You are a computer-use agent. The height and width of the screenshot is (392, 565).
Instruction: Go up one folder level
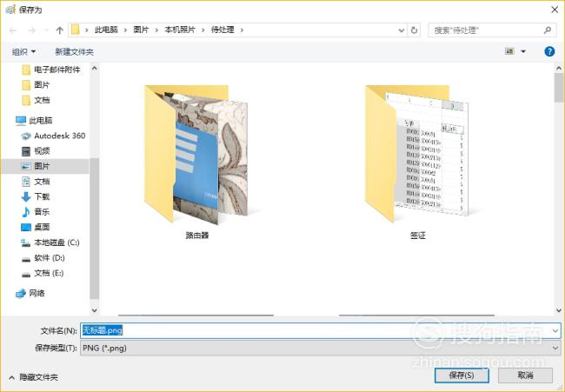[59, 30]
